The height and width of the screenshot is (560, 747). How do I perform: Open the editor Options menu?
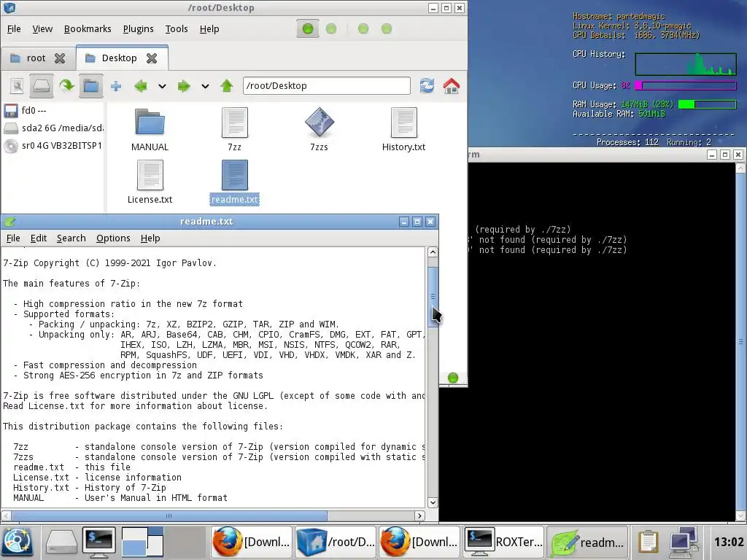coord(113,238)
